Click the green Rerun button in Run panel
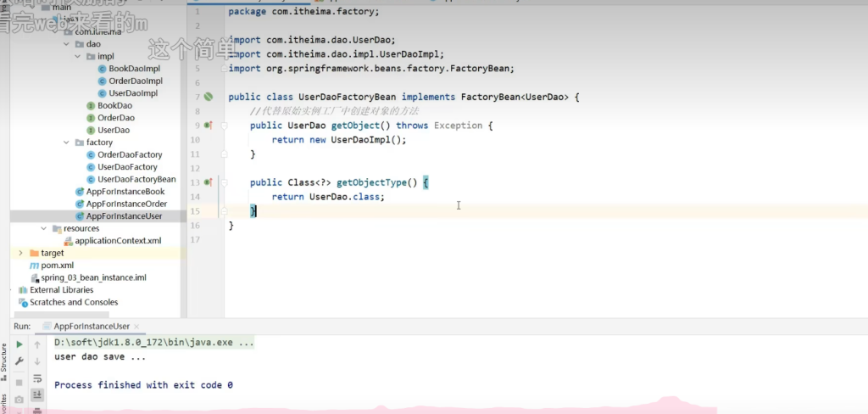The image size is (868, 414). point(19,344)
